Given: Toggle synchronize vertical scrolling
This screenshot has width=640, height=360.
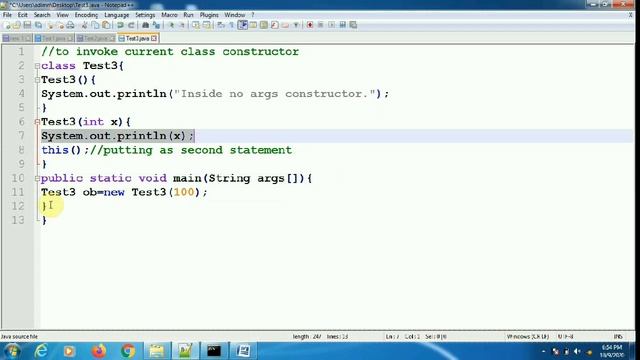Looking at the screenshot, I should (196, 25).
